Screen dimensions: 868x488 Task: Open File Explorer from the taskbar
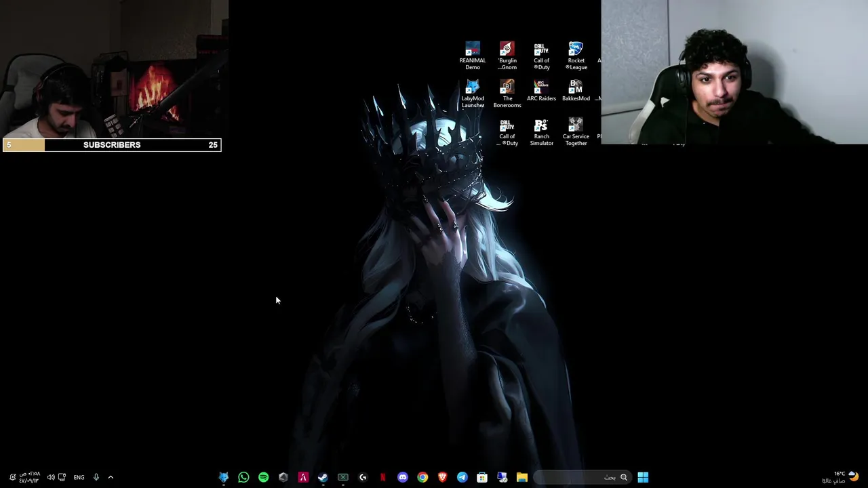pyautogui.click(x=522, y=477)
